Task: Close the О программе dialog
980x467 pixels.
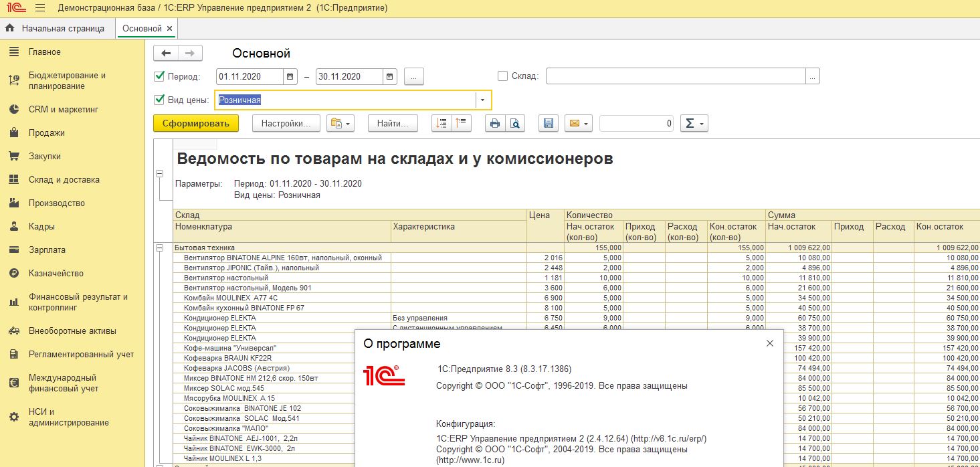Action: [x=769, y=343]
